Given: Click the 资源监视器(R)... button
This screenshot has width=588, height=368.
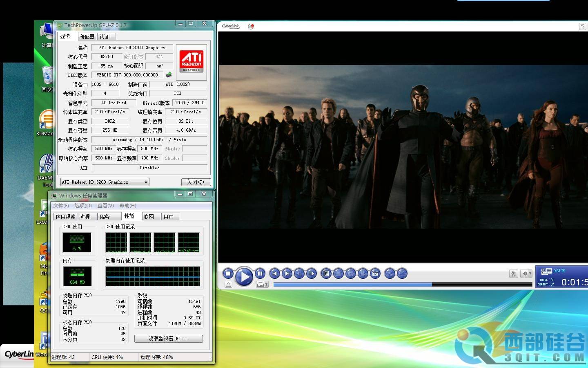Looking at the screenshot, I should (168, 339).
